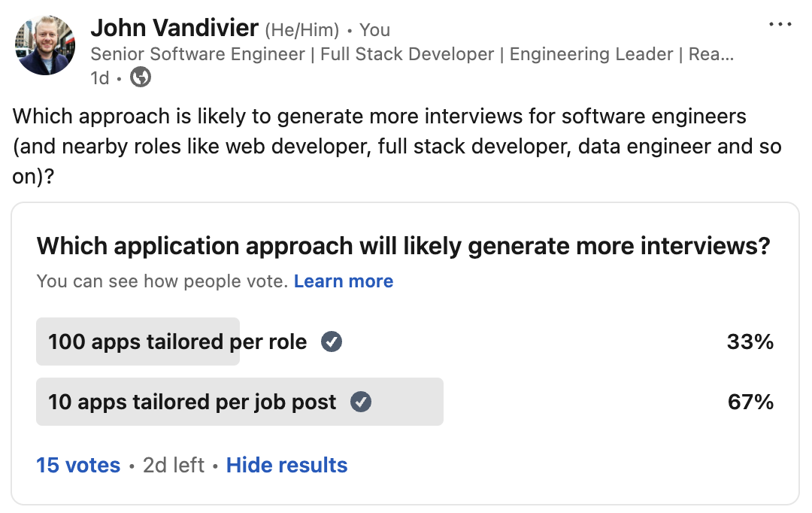
Task: Click the (He/Him) pronouns label
Action: click(301, 30)
